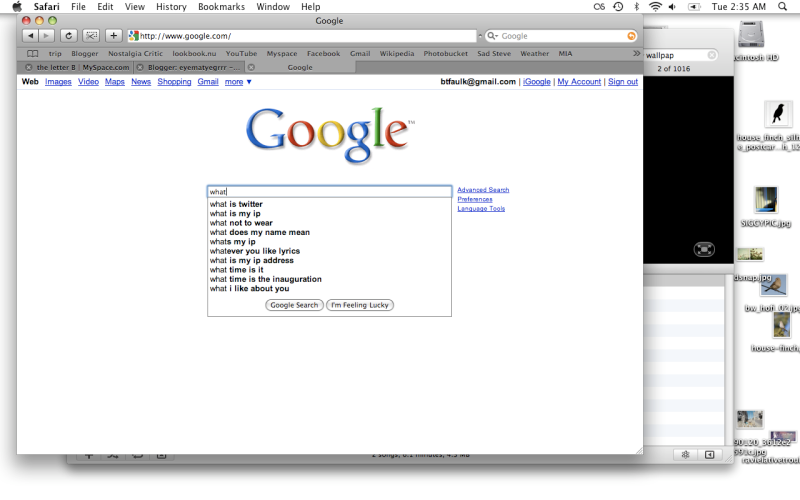Close the Blogger: eyematyegrrr tab
The height and width of the screenshot is (500, 800).
pyautogui.click(x=140, y=67)
